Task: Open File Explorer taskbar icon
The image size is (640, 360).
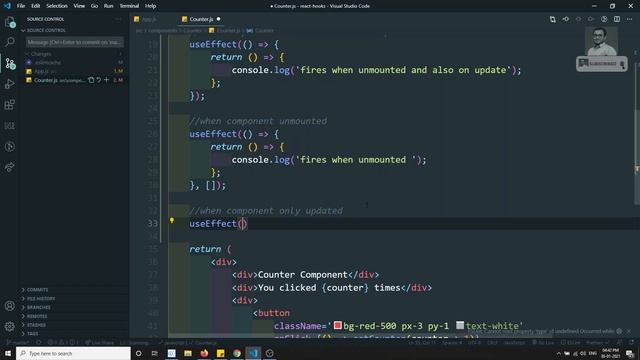Action: coord(188,353)
